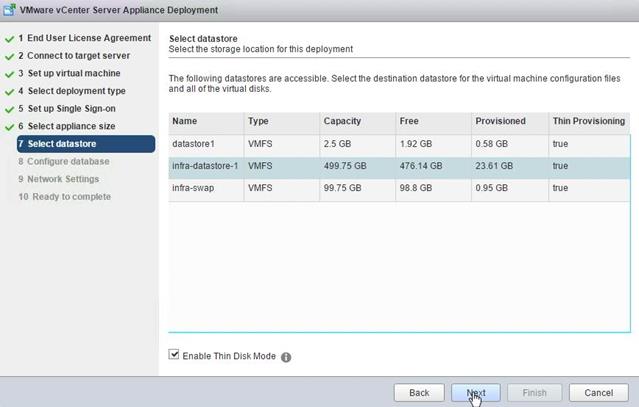639x407 pixels.
Task: Sort by the Thin Provisioning column header
Action: click(589, 121)
